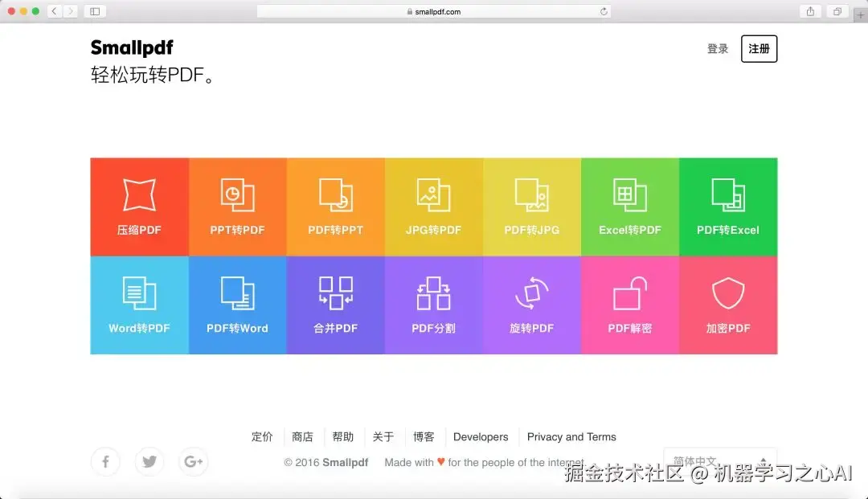868x499 pixels.
Task: Open the 定价 pricing link
Action: pos(262,437)
